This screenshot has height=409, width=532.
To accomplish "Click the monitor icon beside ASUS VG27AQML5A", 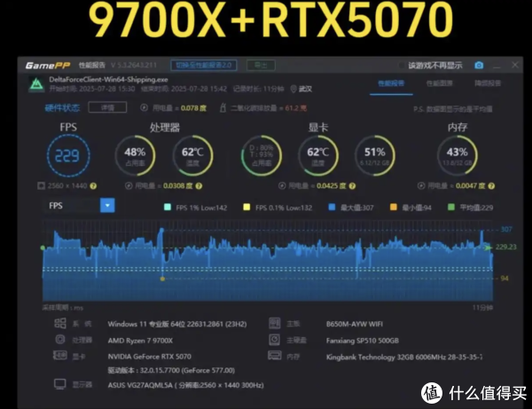I will (60, 384).
